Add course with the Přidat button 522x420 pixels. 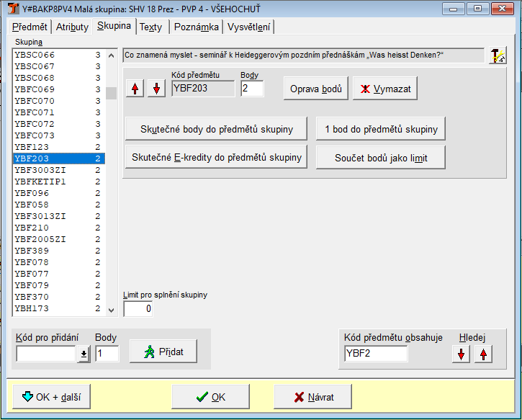[x=163, y=352]
